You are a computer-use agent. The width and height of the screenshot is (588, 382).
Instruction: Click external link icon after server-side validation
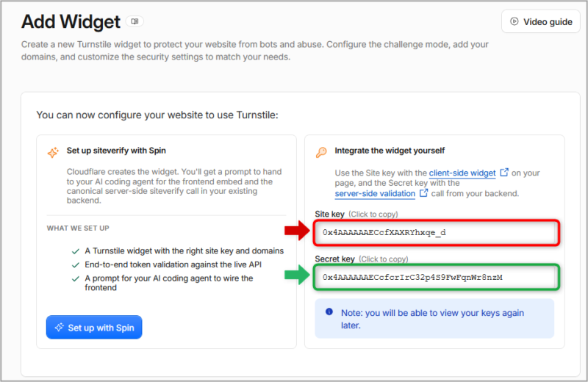[x=424, y=193]
